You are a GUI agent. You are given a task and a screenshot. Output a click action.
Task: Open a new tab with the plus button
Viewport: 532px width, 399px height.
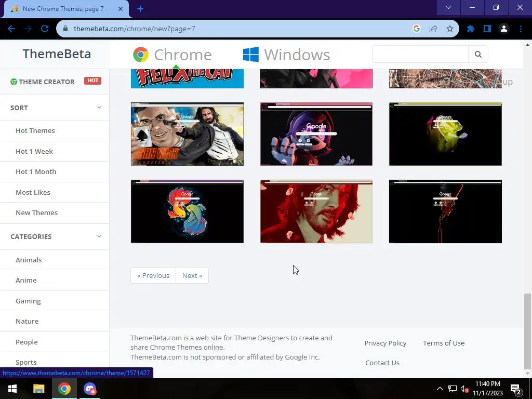140,9
